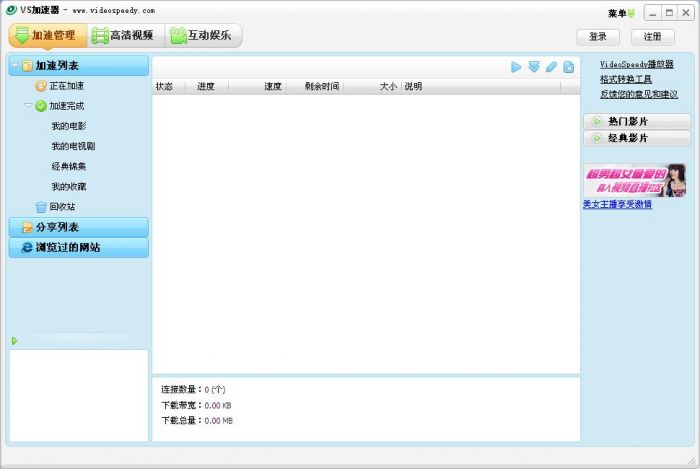Click the 登录 button
The height and width of the screenshot is (469, 700).
click(x=598, y=37)
